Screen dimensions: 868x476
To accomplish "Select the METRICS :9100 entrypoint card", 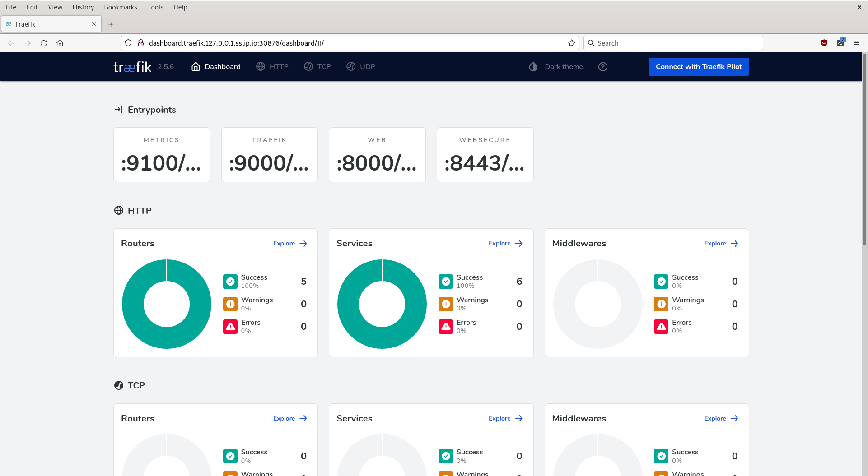I will tap(162, 155).
